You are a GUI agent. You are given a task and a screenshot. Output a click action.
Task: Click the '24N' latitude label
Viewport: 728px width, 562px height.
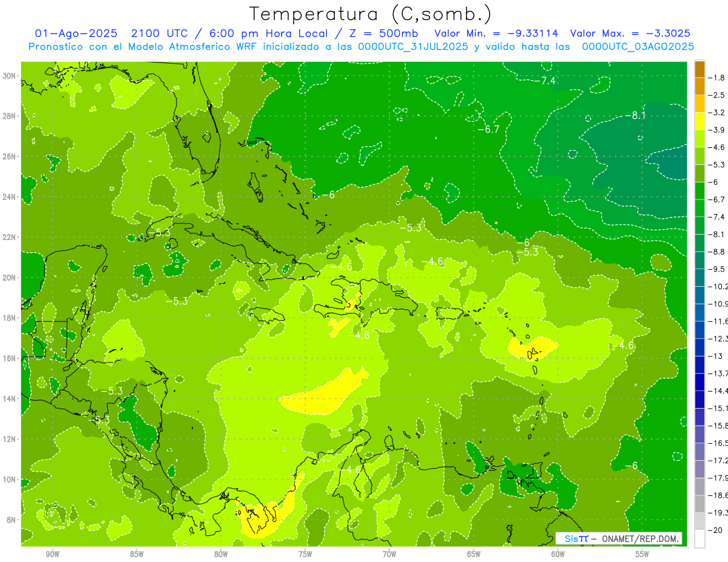pos(10,197)
